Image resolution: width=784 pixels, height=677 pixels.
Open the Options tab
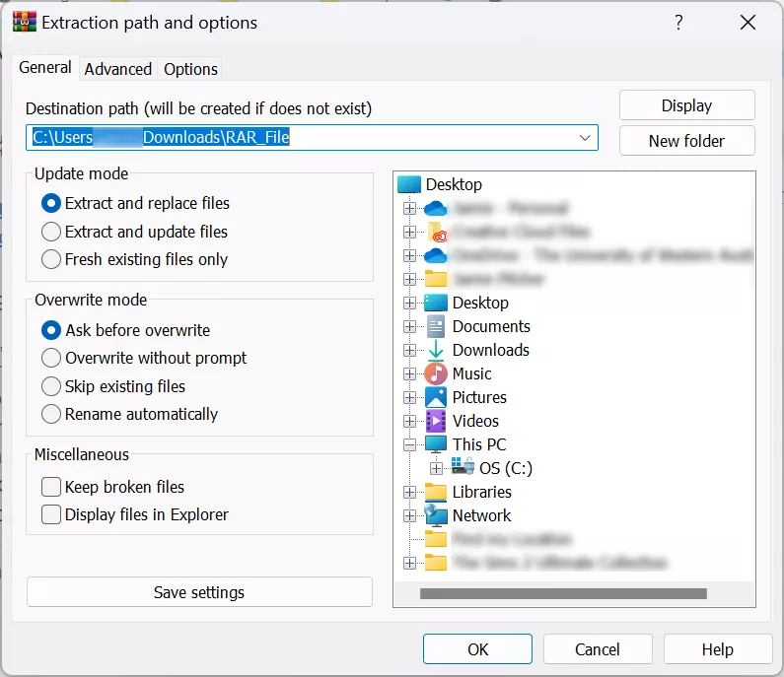190,69
